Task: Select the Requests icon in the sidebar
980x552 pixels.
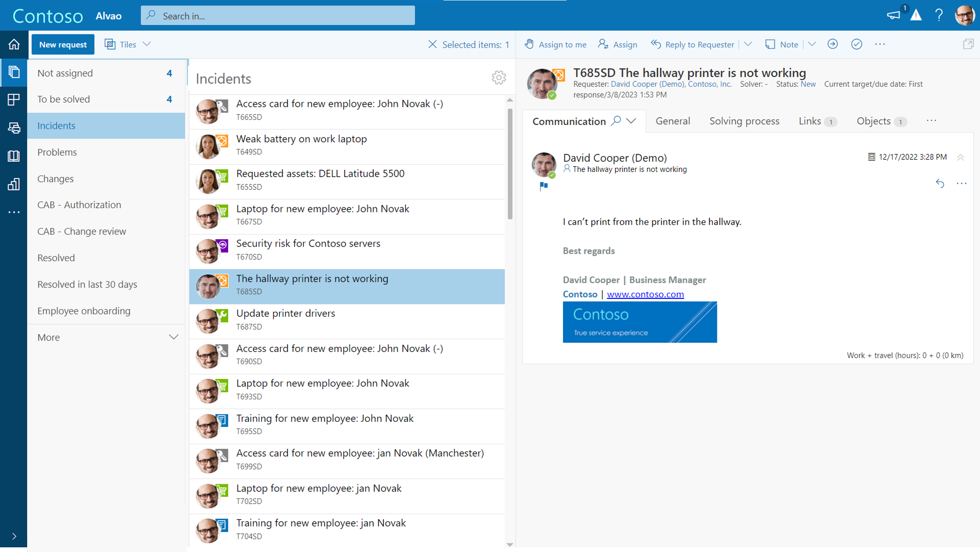Action: 14,72
